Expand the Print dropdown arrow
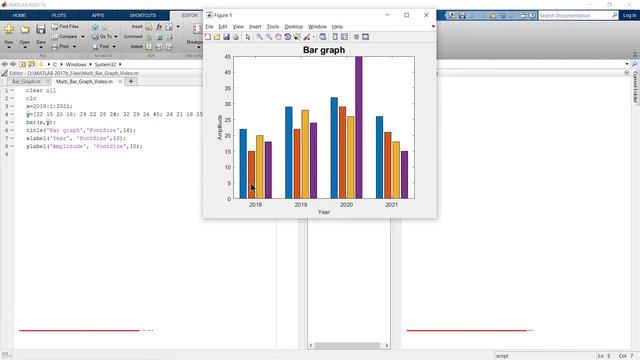 [74, 47]
